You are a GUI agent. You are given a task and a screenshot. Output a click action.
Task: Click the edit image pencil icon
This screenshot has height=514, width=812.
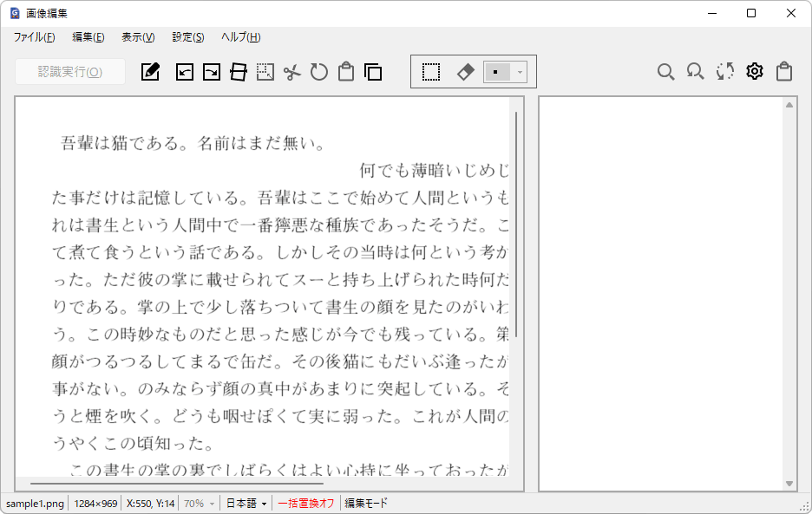[150, 71]
